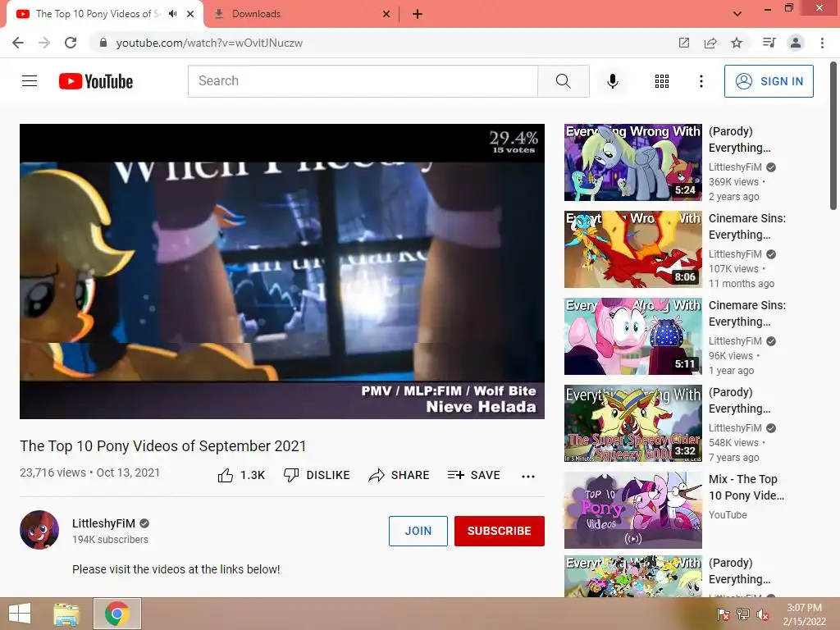
Task: Open Chrome media controls icon
Action: [x=769, y=43]
